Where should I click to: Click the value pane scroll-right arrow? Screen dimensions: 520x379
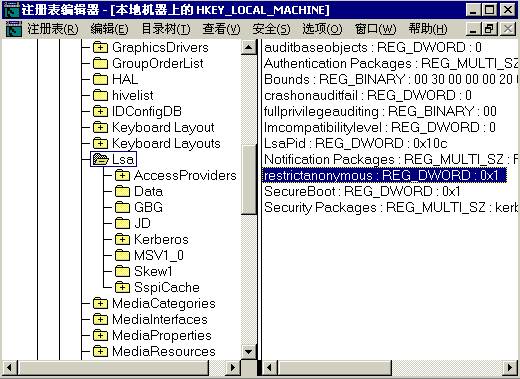coord(510,368)
